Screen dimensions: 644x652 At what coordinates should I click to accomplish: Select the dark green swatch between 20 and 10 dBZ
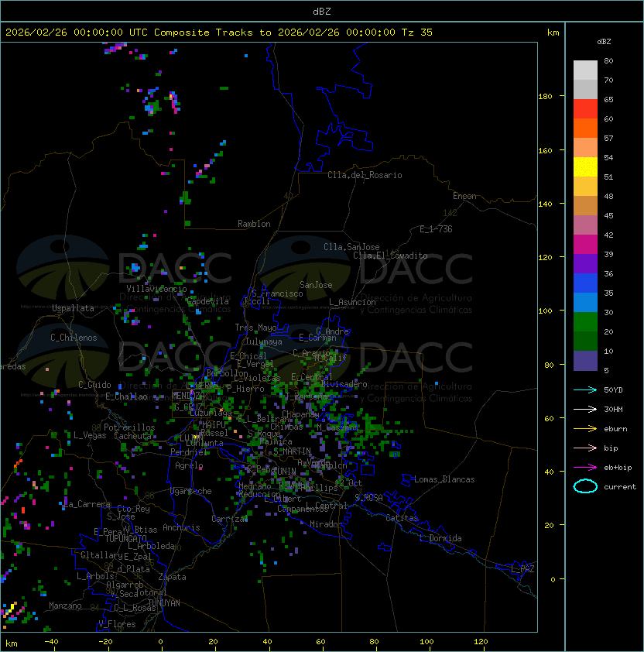(585, 341)
